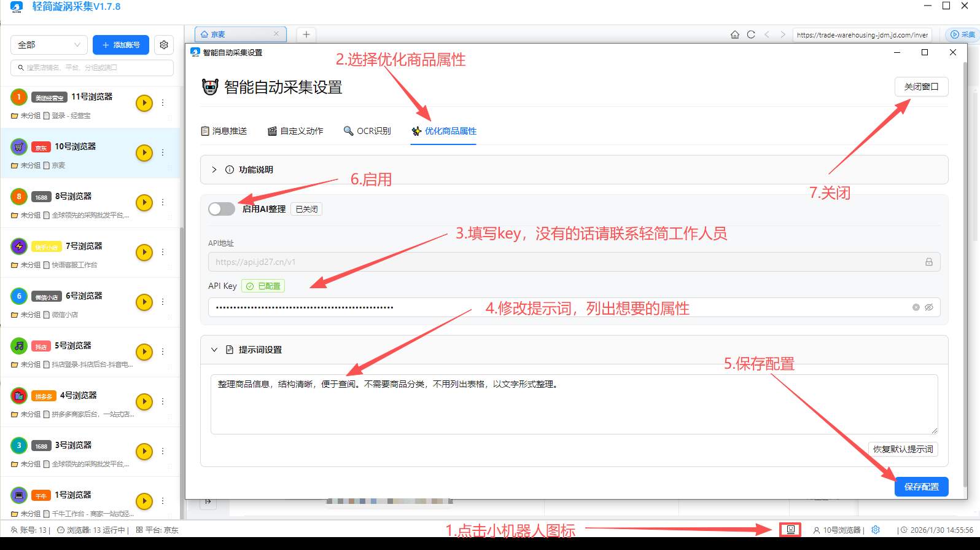This screenshot has width=980, height=550.
Task: Start 5号浏览器 with its play button
Action: 144,352
